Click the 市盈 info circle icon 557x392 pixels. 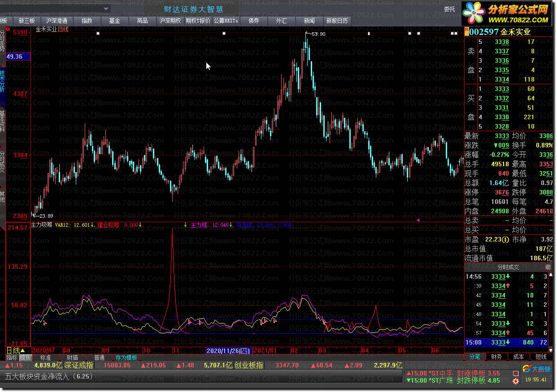click(x=506, y=240)
